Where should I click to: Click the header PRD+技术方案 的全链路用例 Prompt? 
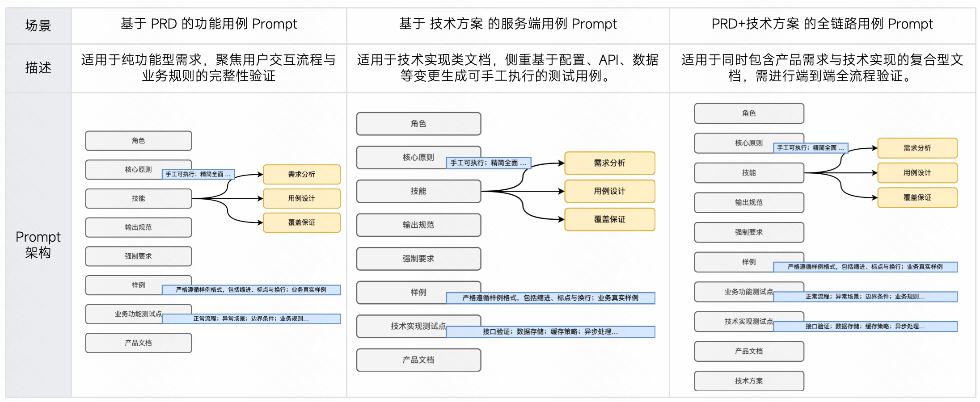point(822,24)
